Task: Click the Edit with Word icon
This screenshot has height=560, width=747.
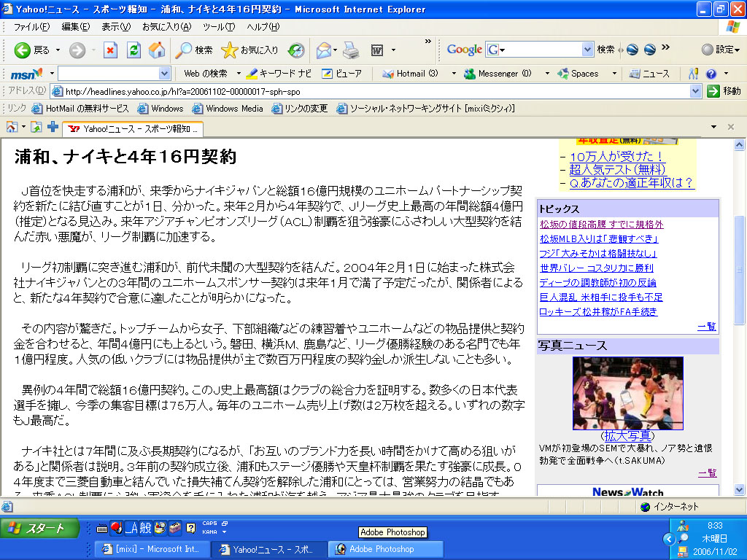Action: coord(377,50)
